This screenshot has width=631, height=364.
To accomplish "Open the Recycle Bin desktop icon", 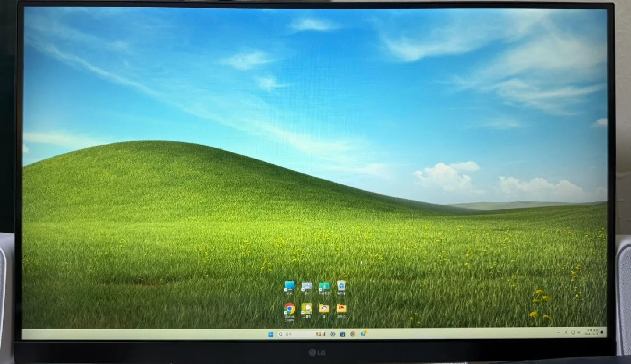I will (x=341, y=287).
